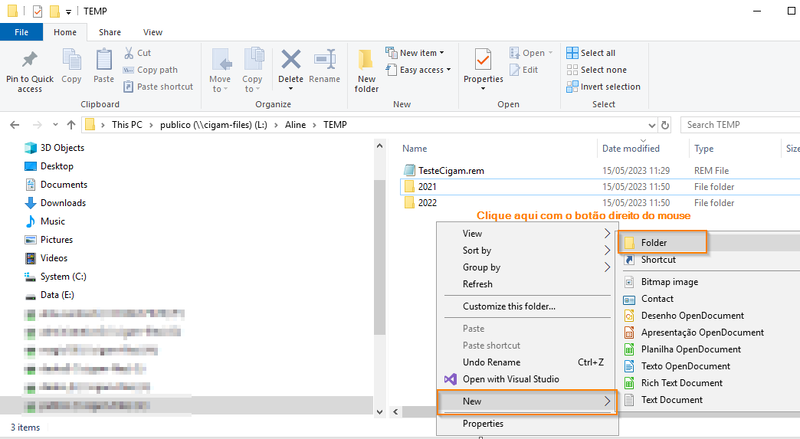This screenshot has width=800, height=439.
Task: Expand the Group by submenu
Action: pyautogui.click(x=527, y=267)
